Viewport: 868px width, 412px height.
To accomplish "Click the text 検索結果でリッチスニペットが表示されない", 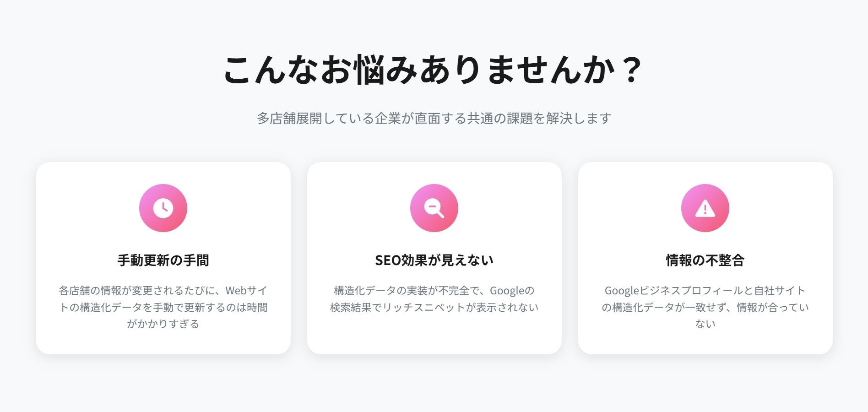I will coord(434,308).
